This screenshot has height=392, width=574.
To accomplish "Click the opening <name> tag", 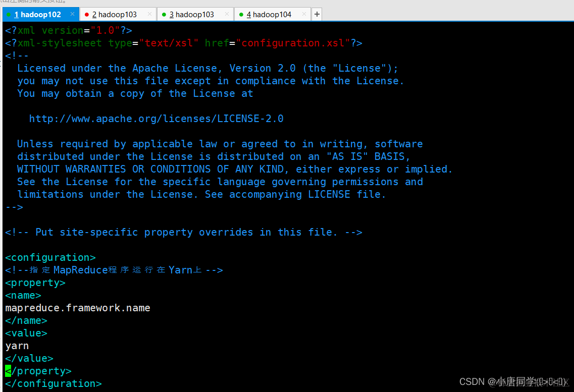I will (23, 295).
